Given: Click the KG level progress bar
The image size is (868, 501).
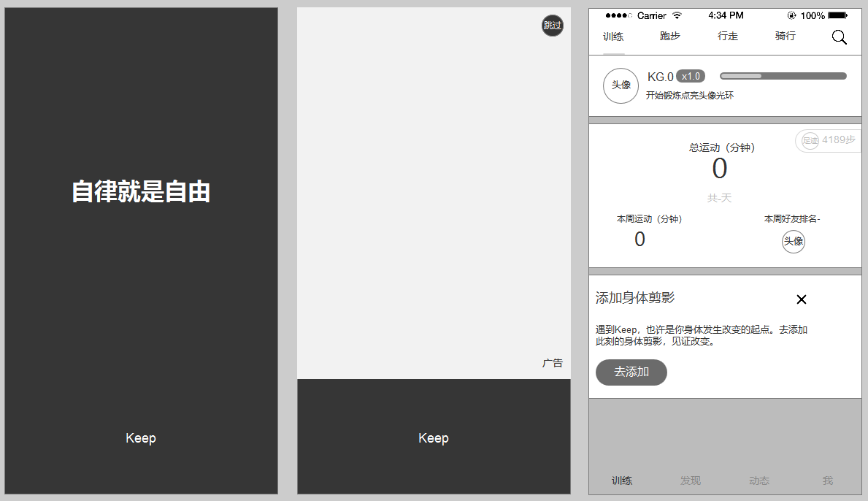Looking at the screenshot, I should tap(783, 76).
